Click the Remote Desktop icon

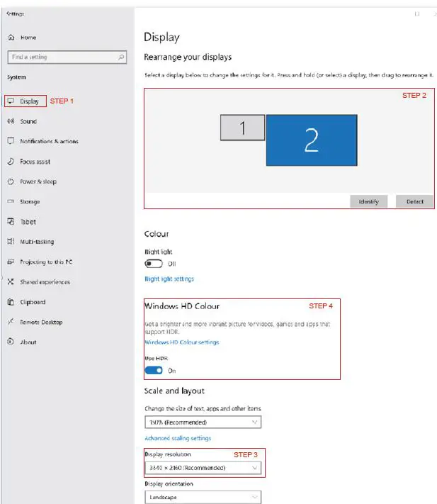11,322
